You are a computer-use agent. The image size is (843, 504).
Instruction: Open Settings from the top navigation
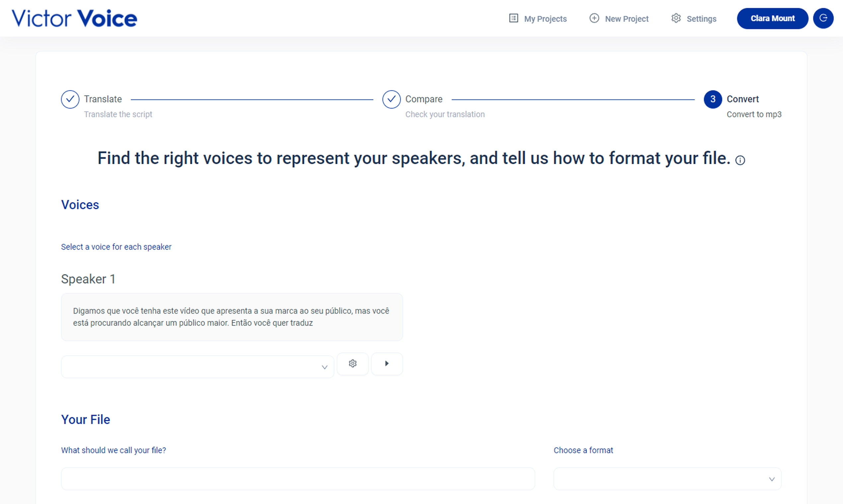(701, 19)
